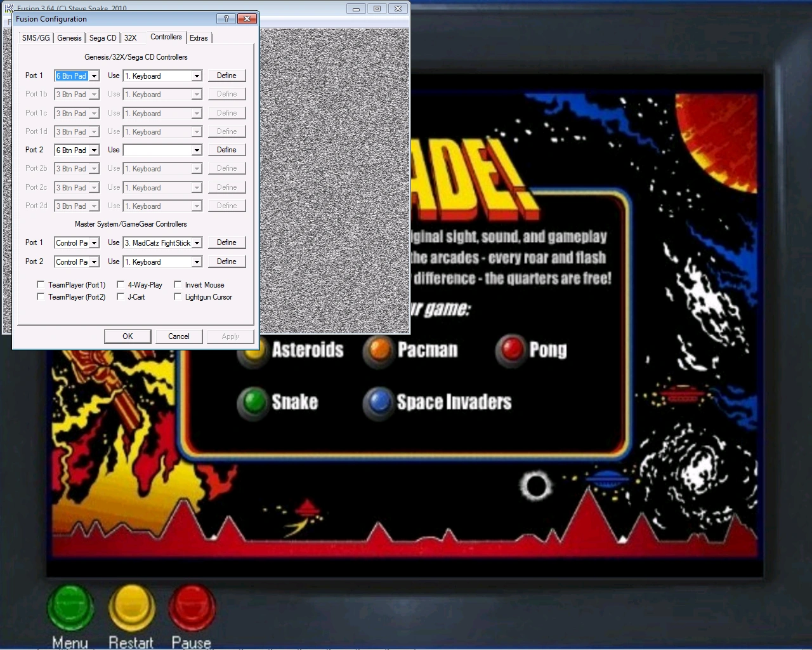Click Define for Genesis Port 1

(226, 76)
